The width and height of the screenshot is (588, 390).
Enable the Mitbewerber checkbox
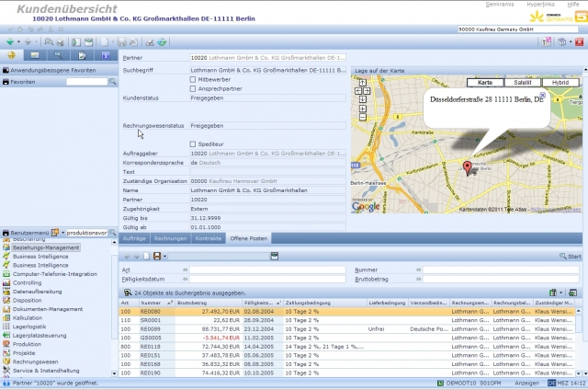(193, 80)
